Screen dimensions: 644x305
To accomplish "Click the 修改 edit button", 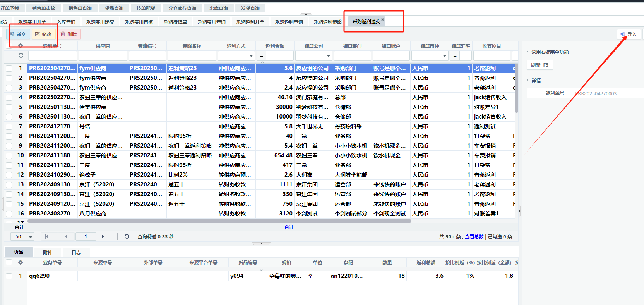I will tap(43, 34).
